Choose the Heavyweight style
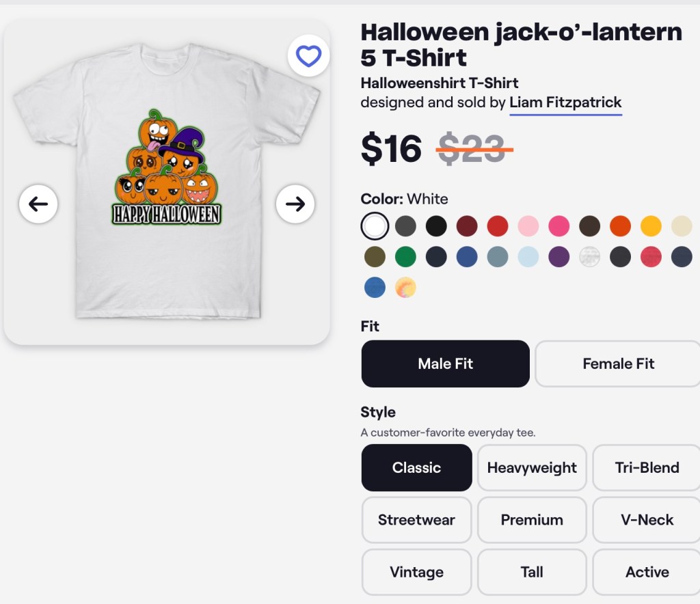 [532, 467]
